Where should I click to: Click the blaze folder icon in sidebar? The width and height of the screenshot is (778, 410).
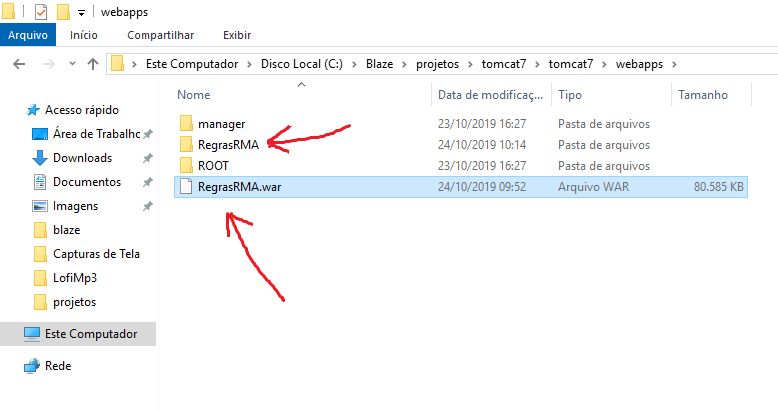(40, 230)
